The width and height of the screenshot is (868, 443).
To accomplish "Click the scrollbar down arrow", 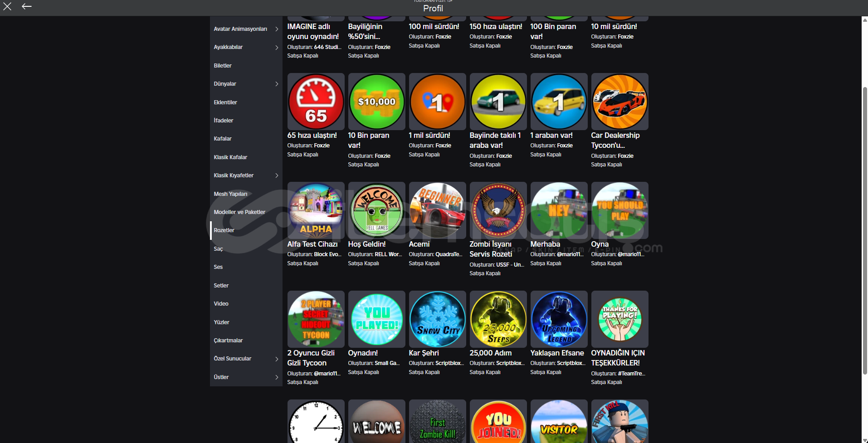I will pyautogui.click(x=864, y=440).
